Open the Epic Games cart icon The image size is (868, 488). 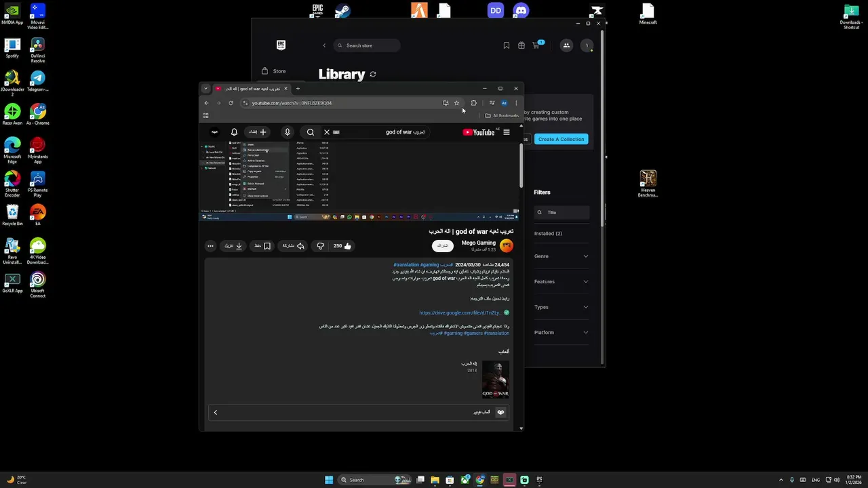[536, 45]
